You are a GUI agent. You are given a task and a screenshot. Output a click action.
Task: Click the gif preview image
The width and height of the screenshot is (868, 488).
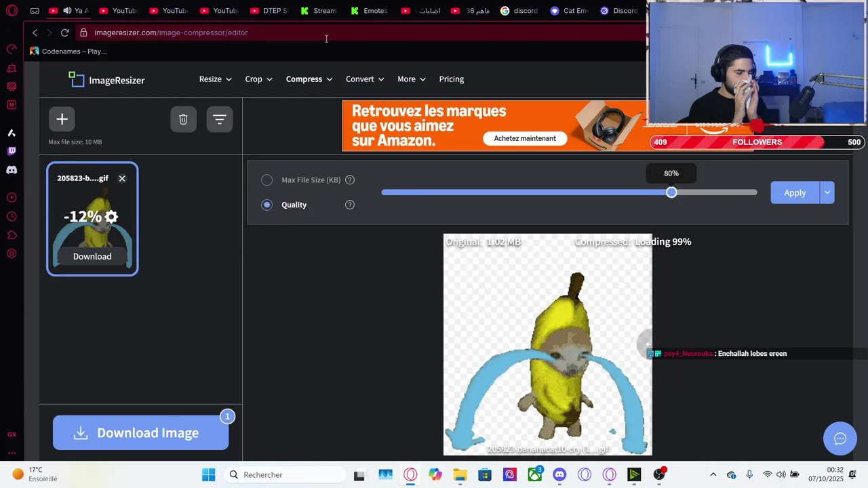pyautogui.click(x=548, y=345)
